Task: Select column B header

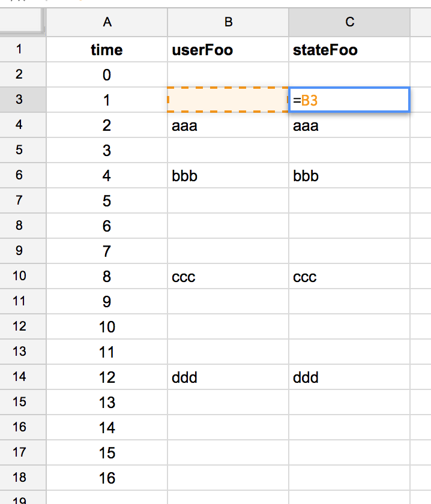Action: pos(228,22)
